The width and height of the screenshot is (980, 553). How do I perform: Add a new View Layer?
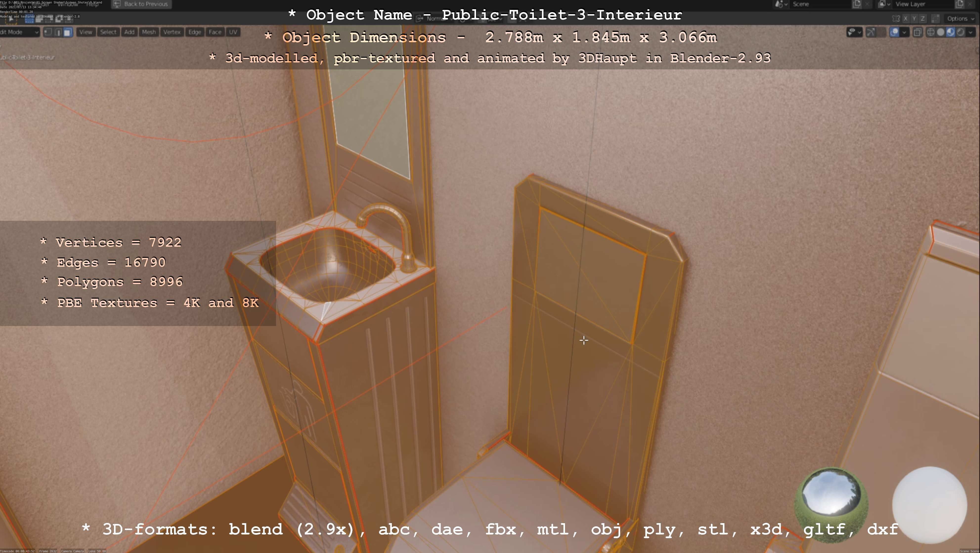pos(959,4)
